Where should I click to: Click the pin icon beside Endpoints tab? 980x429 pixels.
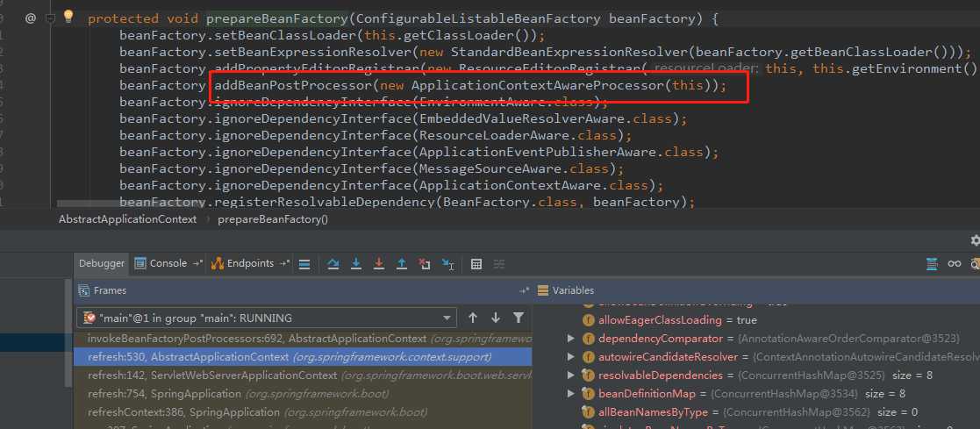(x=284, y=264)
